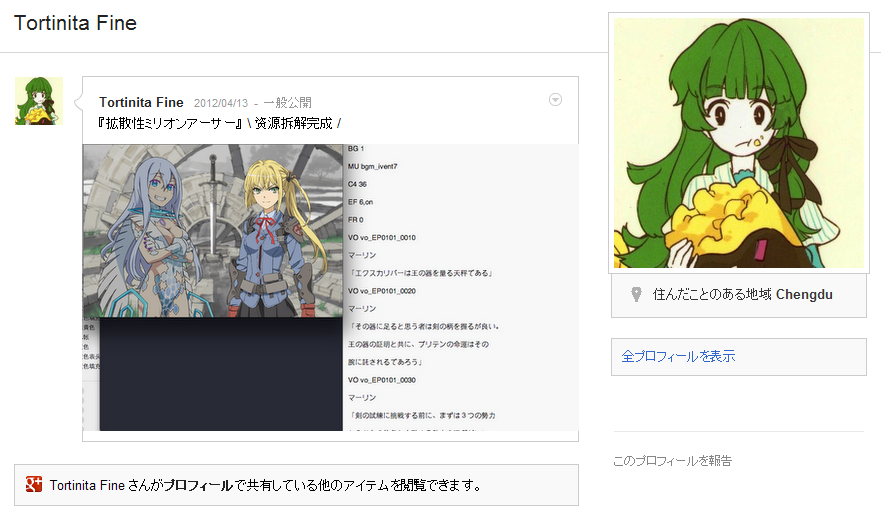The width and height of the screenshot is (881, 511).
Task: Click the script line 'VO vo_EP0101_0030'
Action: point(382,380)
